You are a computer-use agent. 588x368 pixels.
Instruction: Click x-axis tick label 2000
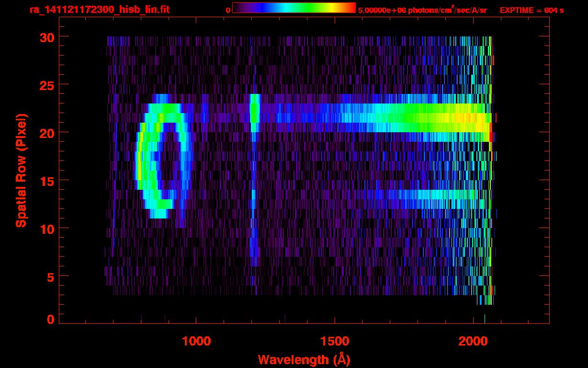473,341
